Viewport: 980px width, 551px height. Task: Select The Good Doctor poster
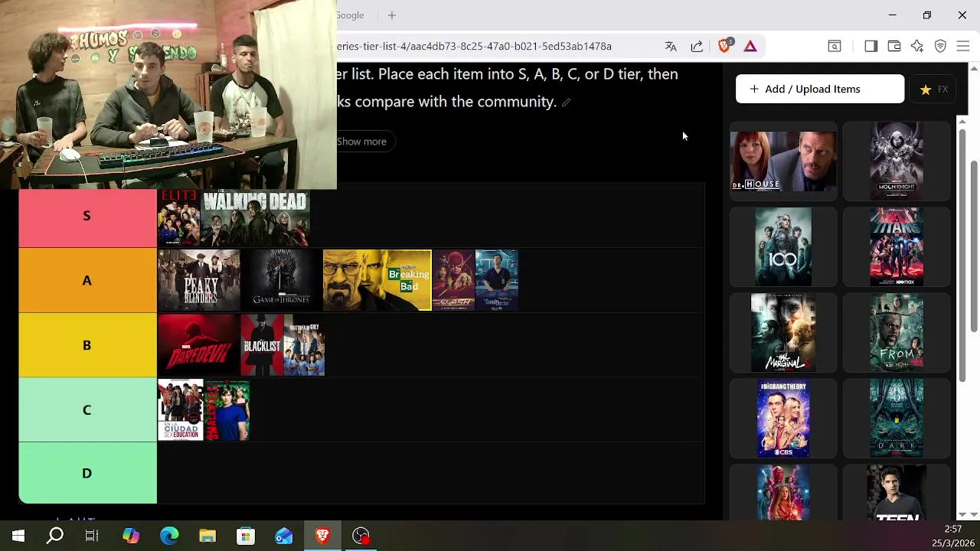497,280
